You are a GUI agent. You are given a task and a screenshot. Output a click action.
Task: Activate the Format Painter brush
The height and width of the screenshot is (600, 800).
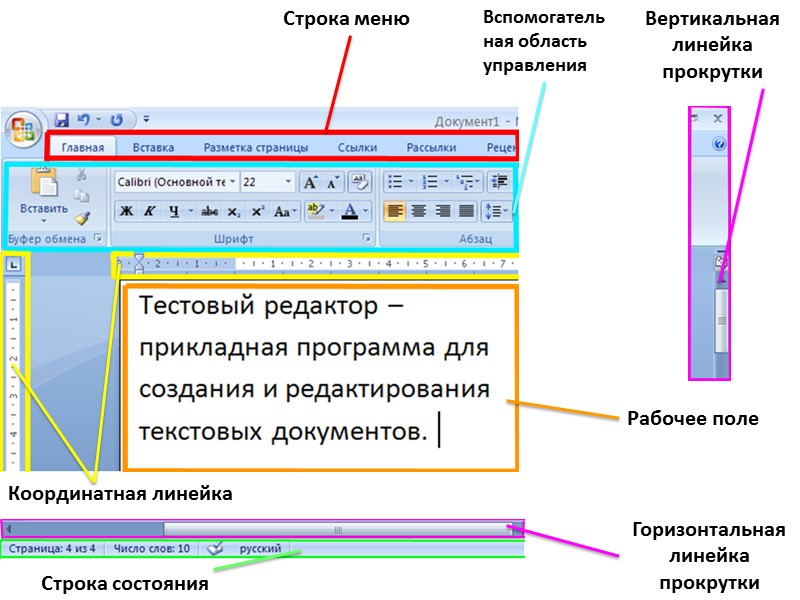(x=82, y=218)
